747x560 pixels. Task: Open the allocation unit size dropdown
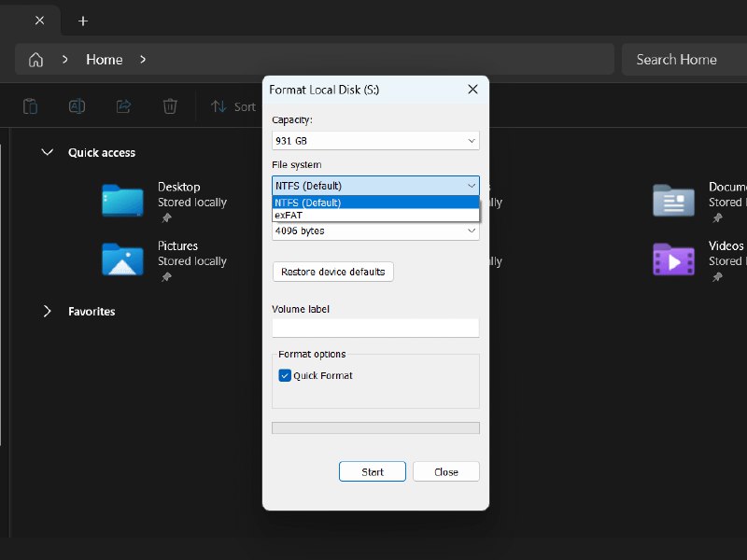click(x=375, y=231)
